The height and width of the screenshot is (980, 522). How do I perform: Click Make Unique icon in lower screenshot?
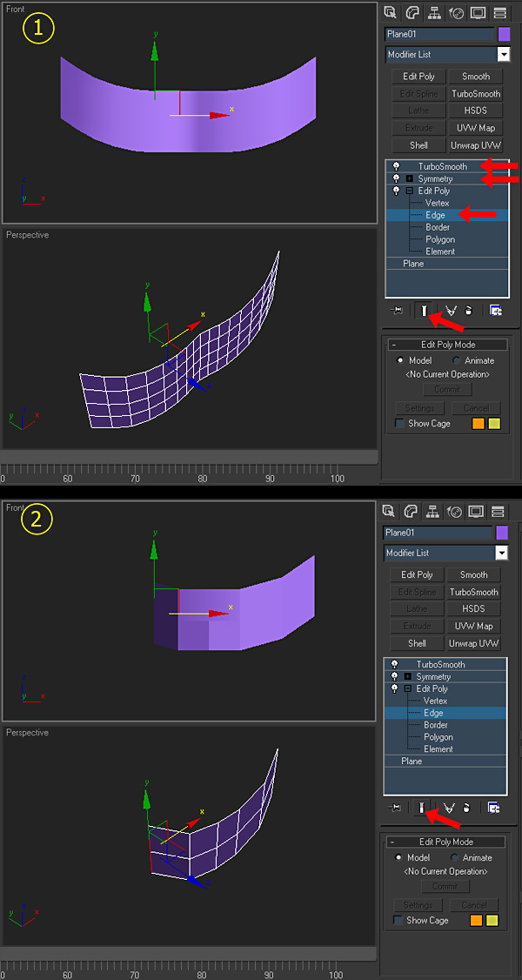(448, 808)
